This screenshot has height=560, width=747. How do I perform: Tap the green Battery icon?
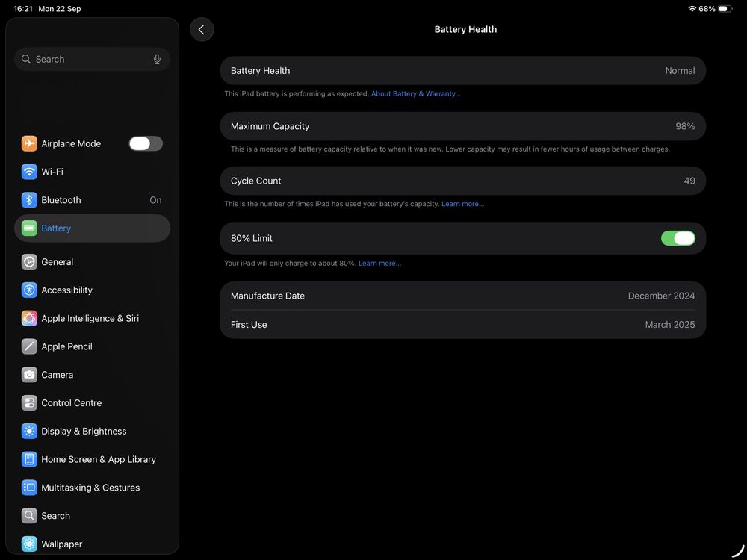coord(29,228)
